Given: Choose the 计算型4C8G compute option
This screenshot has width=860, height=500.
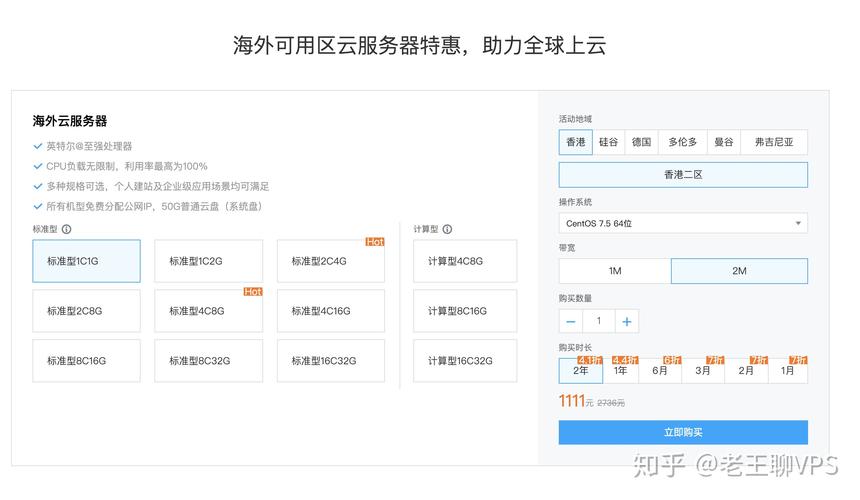Looking at the screenshot, I should point(465,261).
